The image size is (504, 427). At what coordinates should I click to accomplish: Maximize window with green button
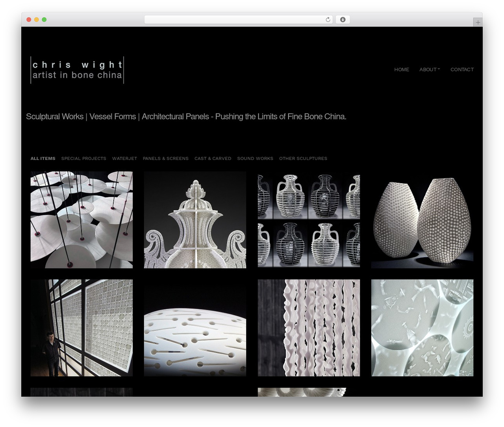click(44, 20)
